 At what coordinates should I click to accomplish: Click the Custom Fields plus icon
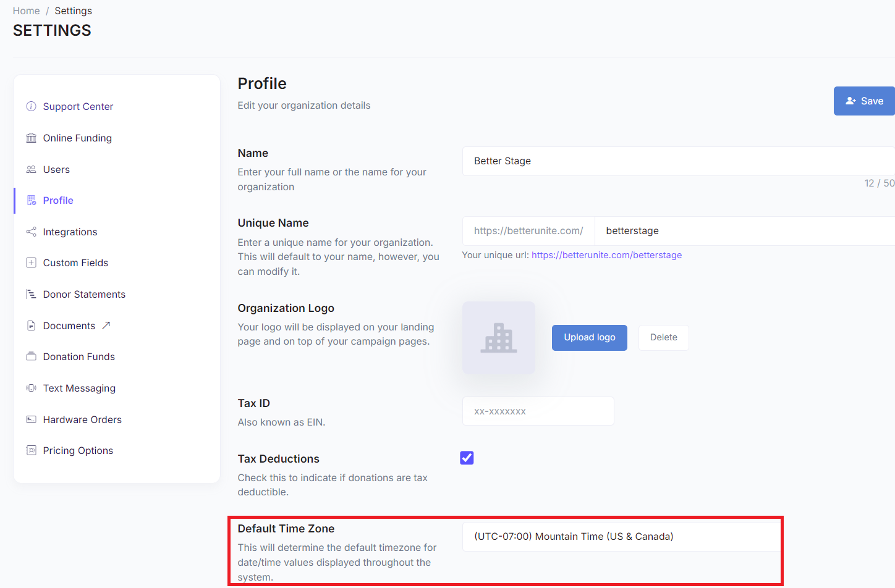[31, 262]
